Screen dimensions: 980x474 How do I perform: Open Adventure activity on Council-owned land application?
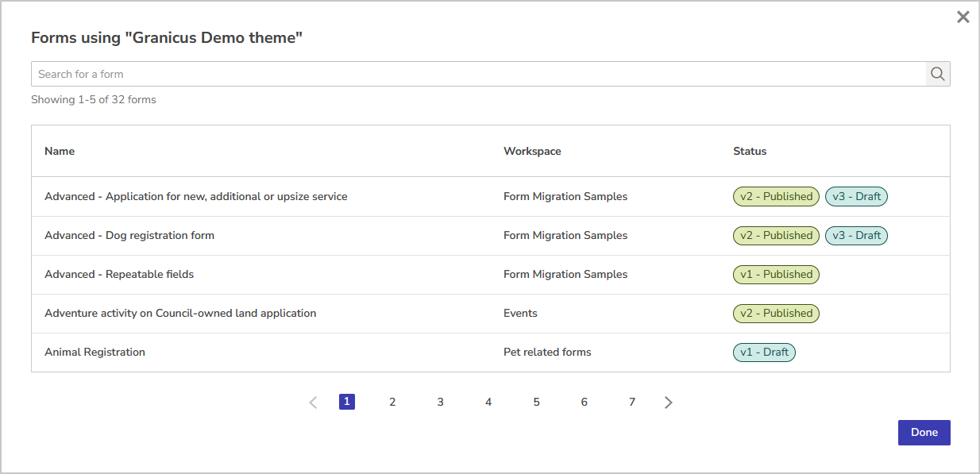(x=180, y=313)
